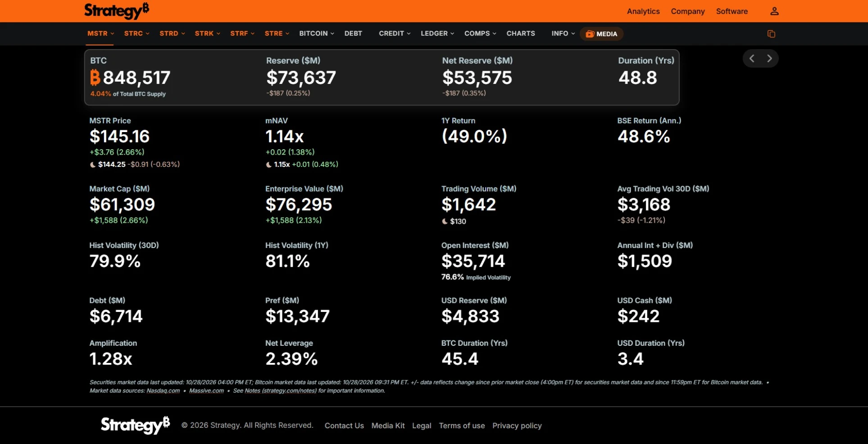Open Analytics in the top header
The width and height of the screenshot is (868, 444).
(x=643, y=11)
